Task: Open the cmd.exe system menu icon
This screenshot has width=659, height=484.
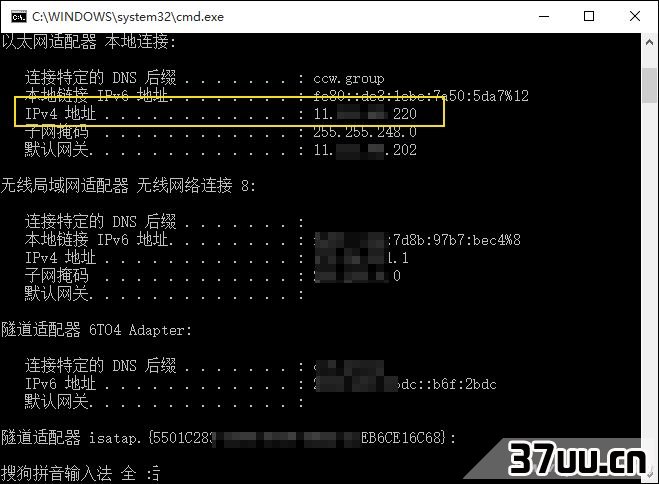Action: pyautogui.click(x=18, y=17)
